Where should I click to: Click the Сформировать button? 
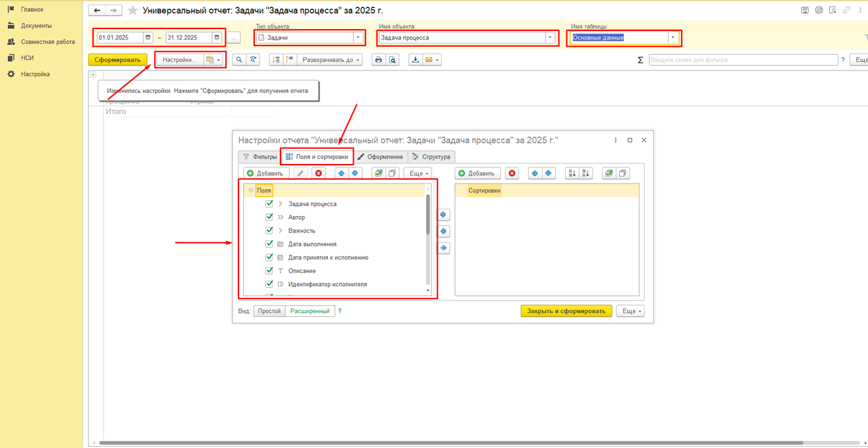pos(118,60)
